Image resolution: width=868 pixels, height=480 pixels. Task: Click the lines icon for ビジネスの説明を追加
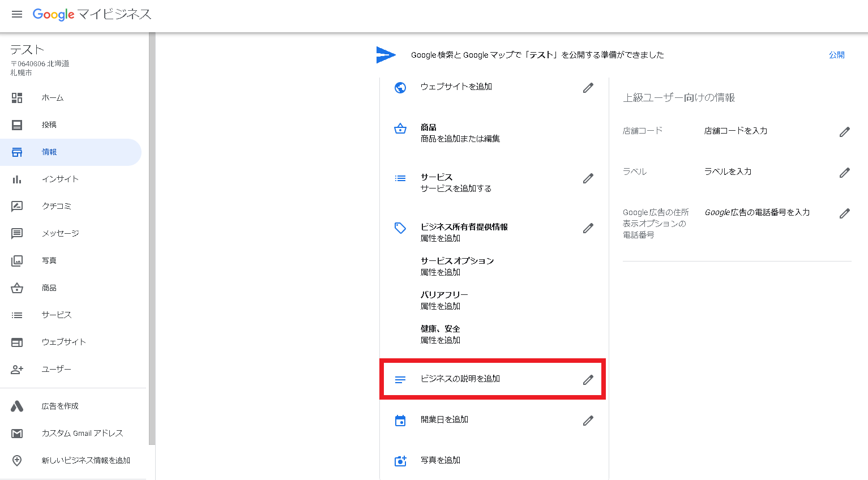[400, 380]
